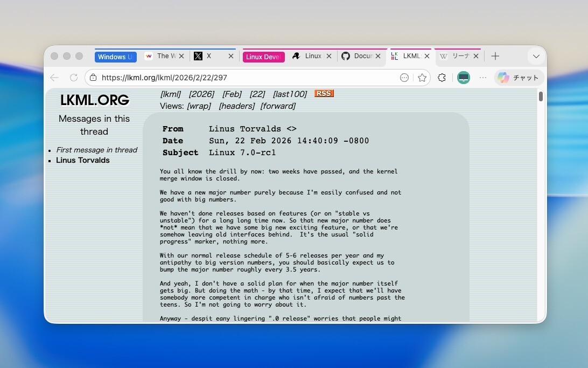Viewport: 588px width, 368px height.
Task: Open the profile avatar icon
Action: tap(463, 78)
